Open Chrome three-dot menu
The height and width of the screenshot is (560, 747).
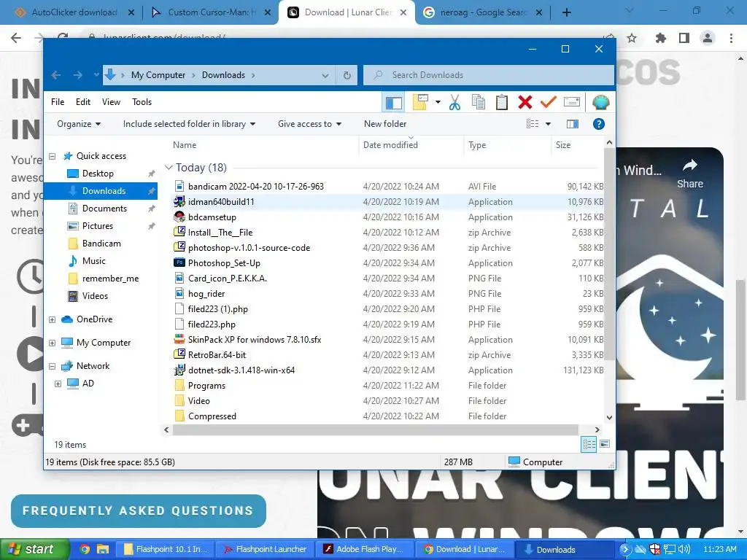point(731,38)
